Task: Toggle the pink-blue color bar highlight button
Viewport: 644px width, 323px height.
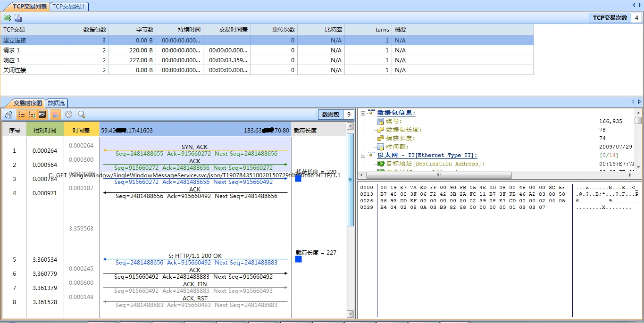Action: tap(55, 115)
